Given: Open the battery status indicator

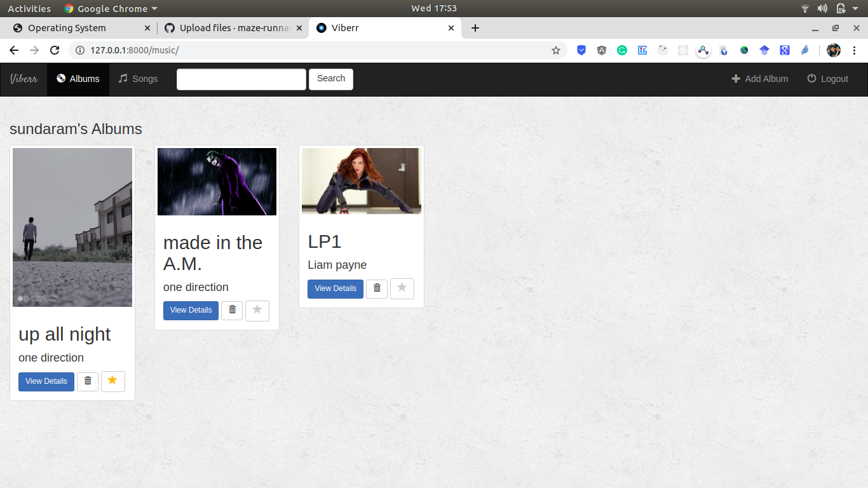Looking at the screenshot, I should pos(841,8).
